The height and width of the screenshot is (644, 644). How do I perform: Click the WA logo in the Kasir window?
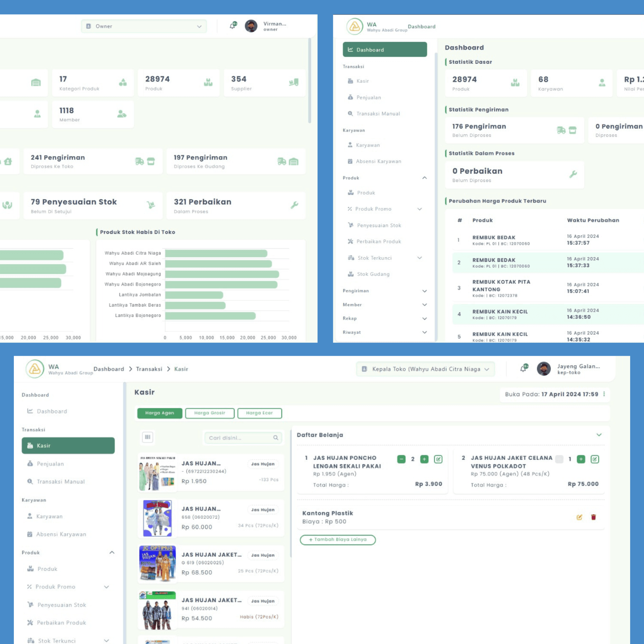(35, 369)
